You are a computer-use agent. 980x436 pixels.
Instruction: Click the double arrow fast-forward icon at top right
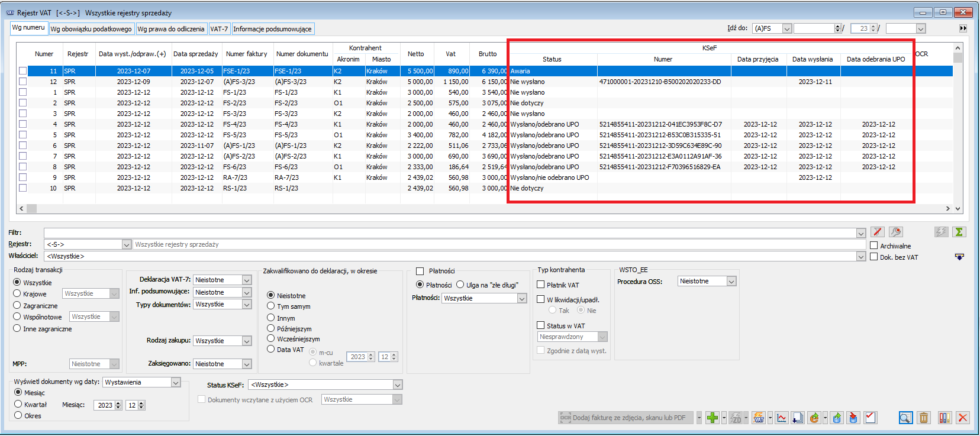click(963, 28)
